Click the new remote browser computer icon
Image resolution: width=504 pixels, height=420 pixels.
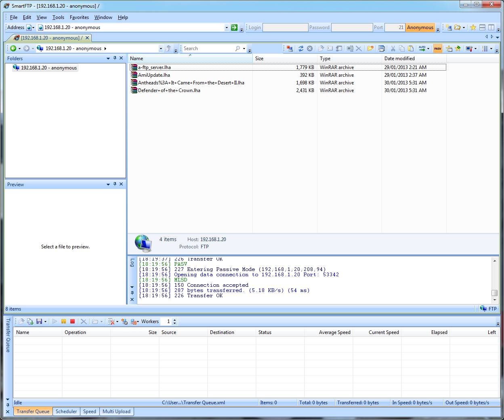coord(449,27)
